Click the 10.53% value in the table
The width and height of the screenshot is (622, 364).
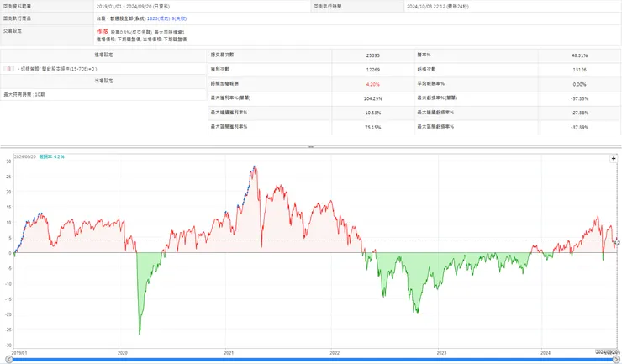pos(373,113)
